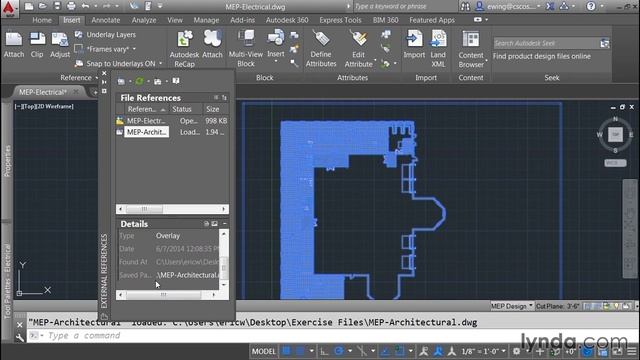Image resolution: width=640 pixels, height=360 pixels.
Task: Toggle MODEL space button
Action: (263, 351)
